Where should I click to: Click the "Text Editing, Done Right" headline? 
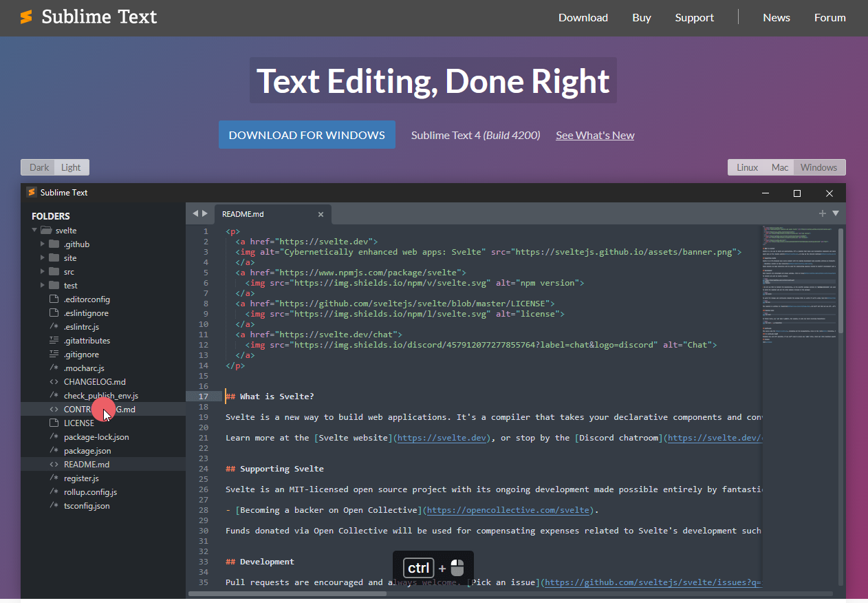pos(433,81)
